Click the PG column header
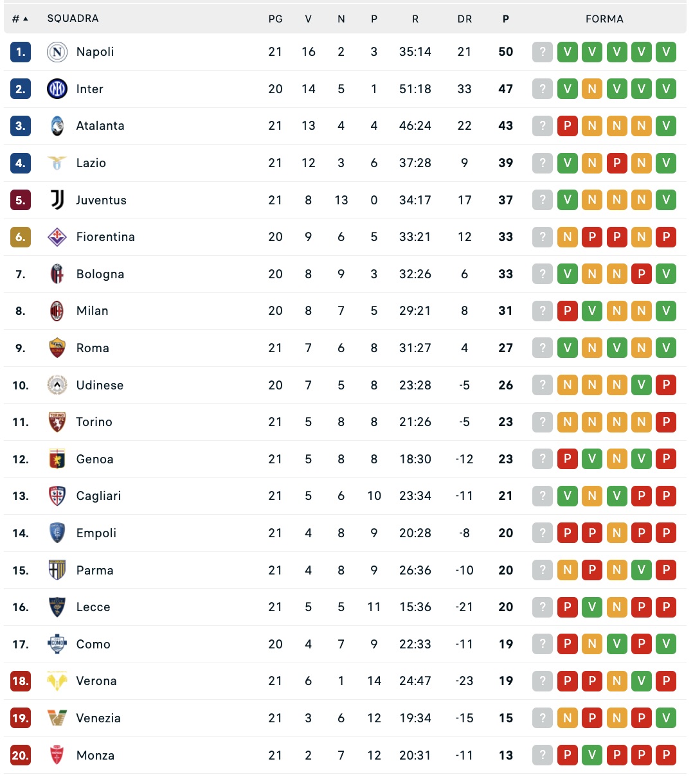The height and width of the screenshot is (784, 693). [x=275, y=19]
